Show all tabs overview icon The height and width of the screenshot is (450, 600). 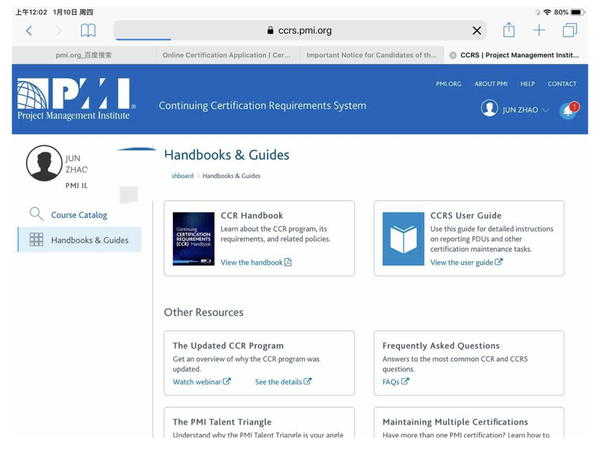coord(570,30)
